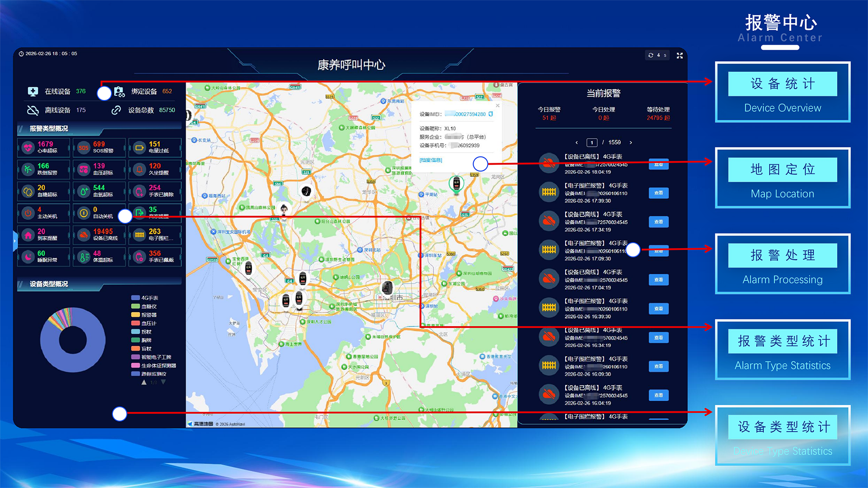Select the SOS报警 alarm icon

(x=83, y=148)
